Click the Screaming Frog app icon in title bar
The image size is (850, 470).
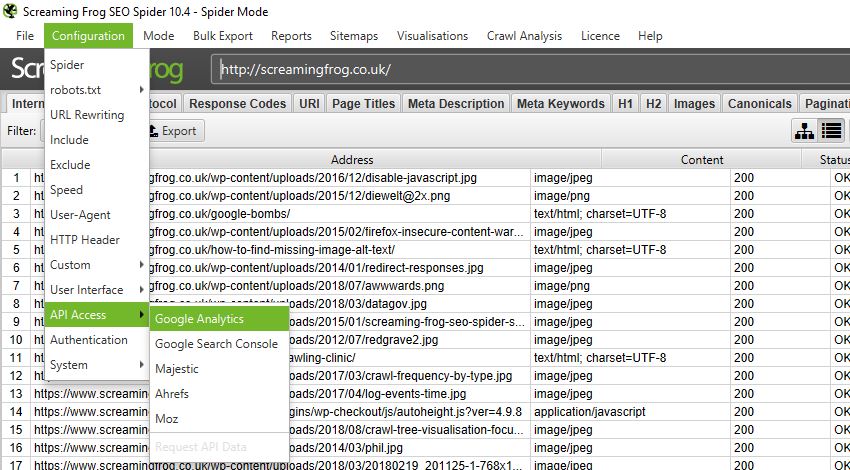coord(11,11)
